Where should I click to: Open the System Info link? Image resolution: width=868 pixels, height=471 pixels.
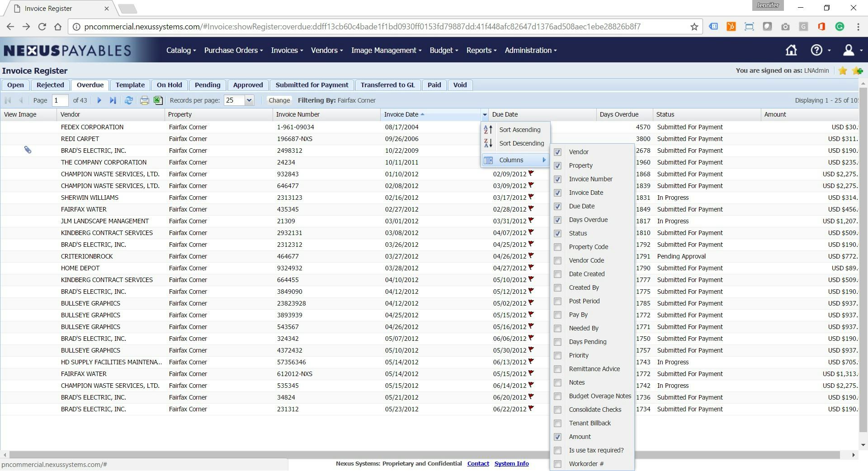click(x=511, y=464)
